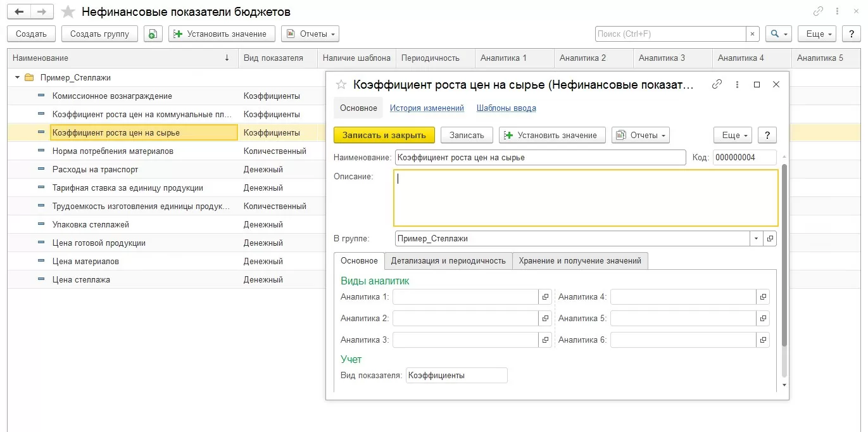Expand the В группе dropdown list
Image resolution: width=868 pixels, height=432 pixels.
pos(756,239)
